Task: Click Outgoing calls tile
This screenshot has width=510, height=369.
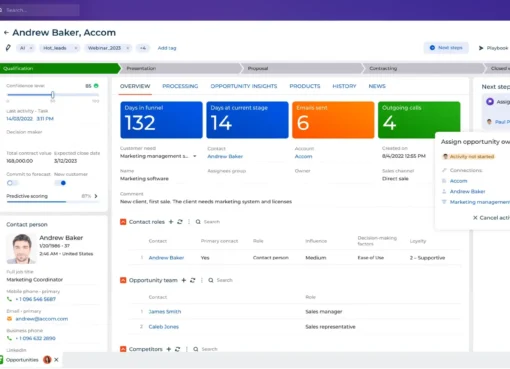Action: coord(419,120)
